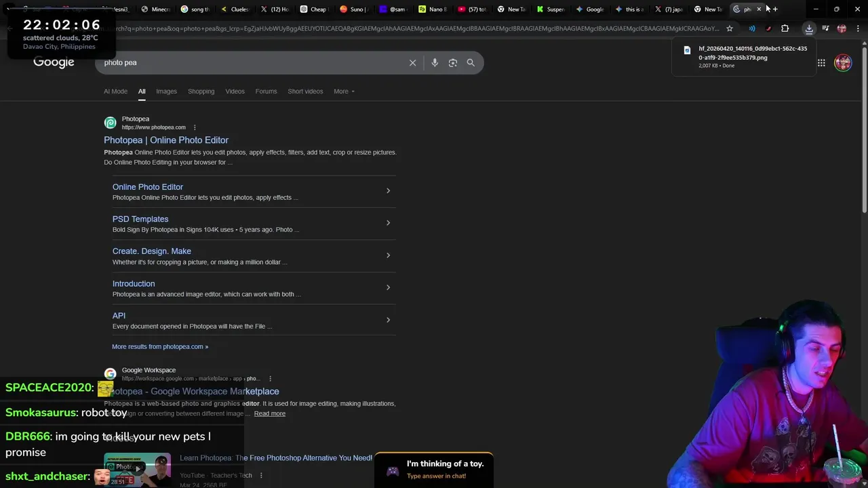
Task: Switch to the Suno browser tab
Action: [x=354, y=9]
